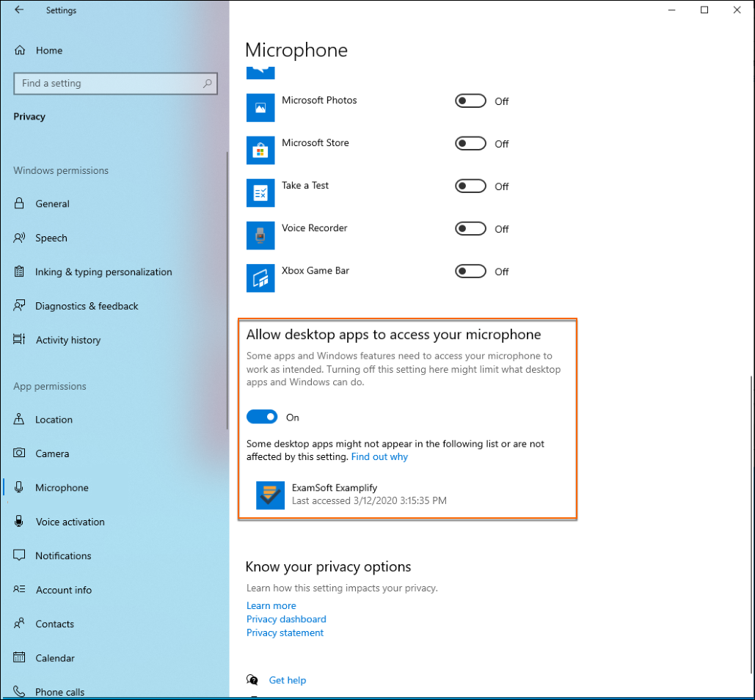The height and width of the screenshot is (700, 755).
Task: Click the Notifications icon
Action: [x=19, y=555]
